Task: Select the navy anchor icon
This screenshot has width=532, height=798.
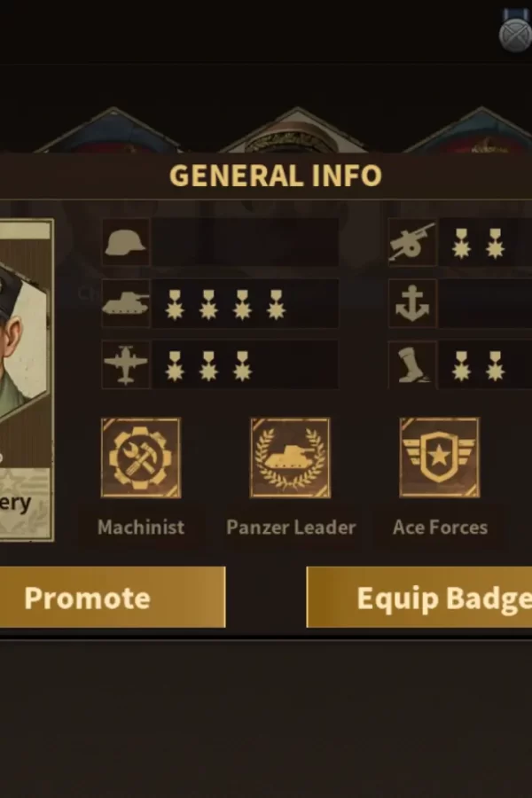Action: tap(412, 304)
